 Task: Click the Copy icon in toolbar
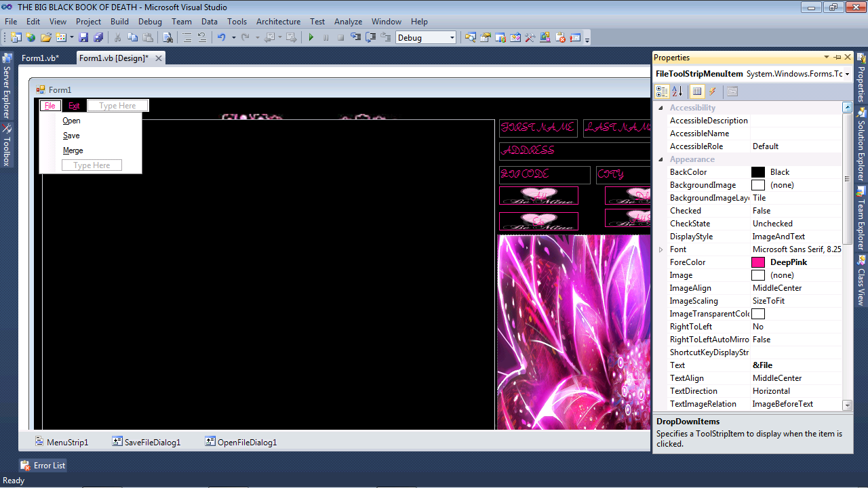click(132, 38)
